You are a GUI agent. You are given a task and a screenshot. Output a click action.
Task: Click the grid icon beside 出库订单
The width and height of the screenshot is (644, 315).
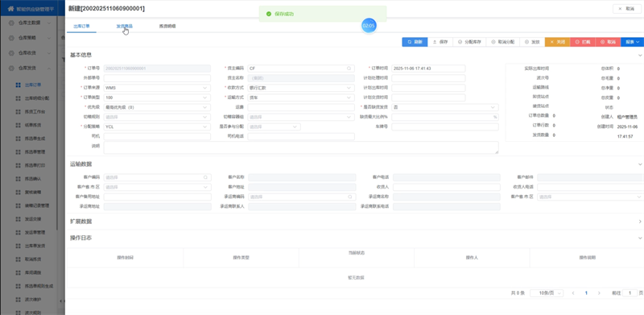click(18, 85)
